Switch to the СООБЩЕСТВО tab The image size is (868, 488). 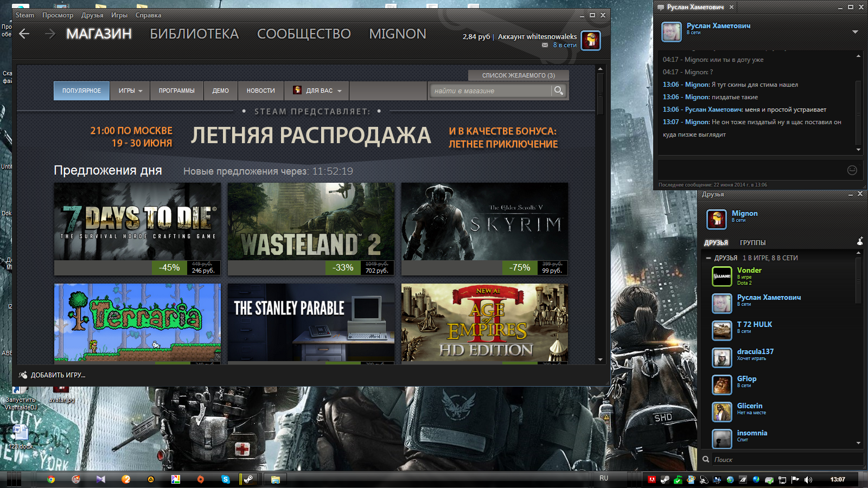coord(304,34)
